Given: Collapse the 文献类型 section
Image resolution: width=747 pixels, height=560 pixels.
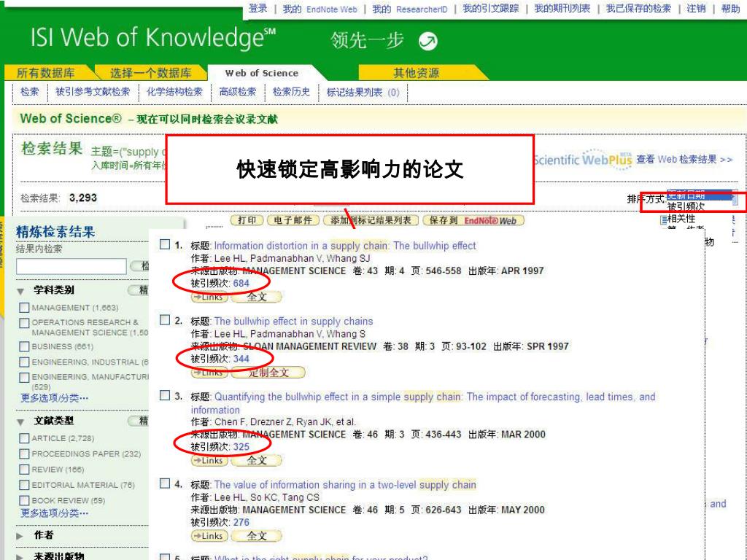Looking at the screenshot, I should click(20, 422).
